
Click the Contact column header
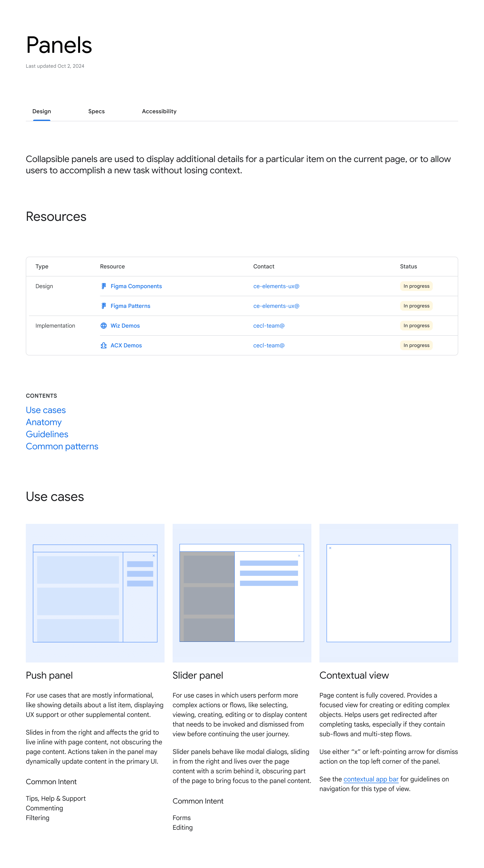pos(264,267)
